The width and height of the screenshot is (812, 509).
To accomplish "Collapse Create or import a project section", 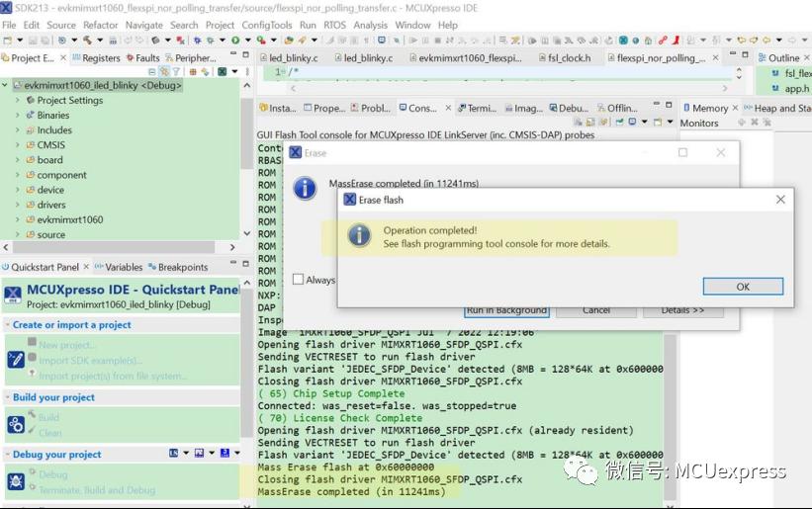I will pyautogui.click(x=8, y=325).
